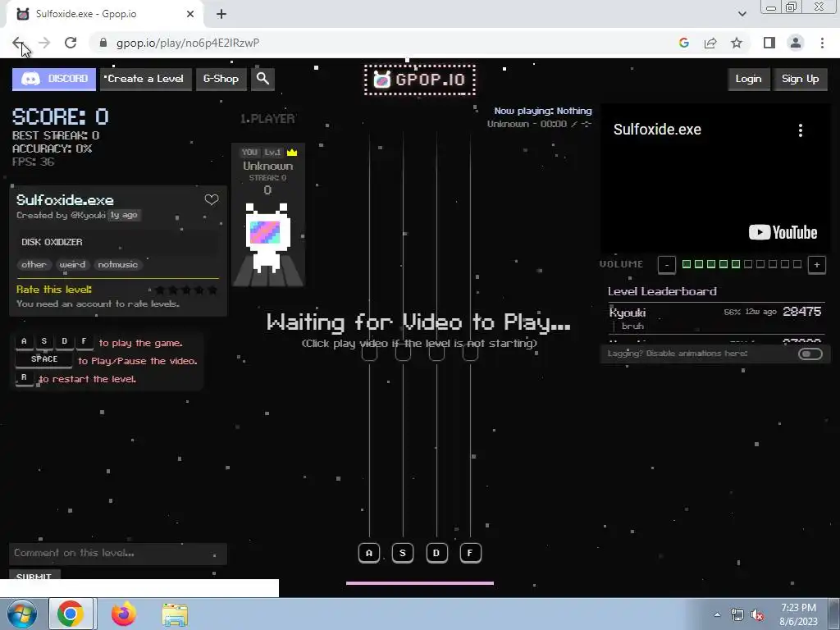The width and height of the screenshot is (840, 630).
Task: Open Google search icon in address bar
Action: coord(684,43)
